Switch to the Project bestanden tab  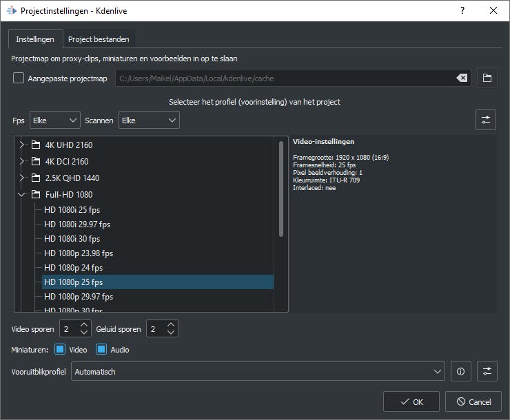coord(99,39)
